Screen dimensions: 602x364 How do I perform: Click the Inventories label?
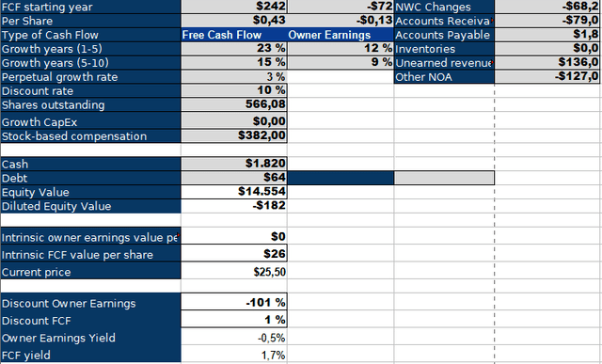444,49
